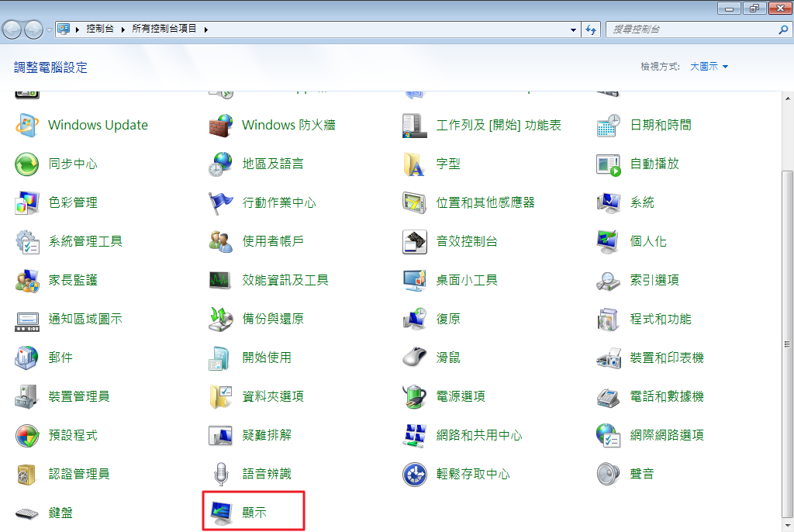Click the control panel icon in address bar
This screenshot has width=794, height=532.
coord(64,29)
